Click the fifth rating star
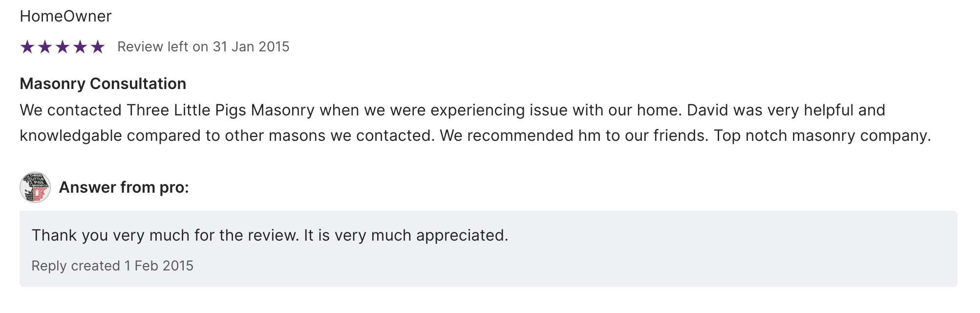980x313 pixels. click(x=98, y=47)
